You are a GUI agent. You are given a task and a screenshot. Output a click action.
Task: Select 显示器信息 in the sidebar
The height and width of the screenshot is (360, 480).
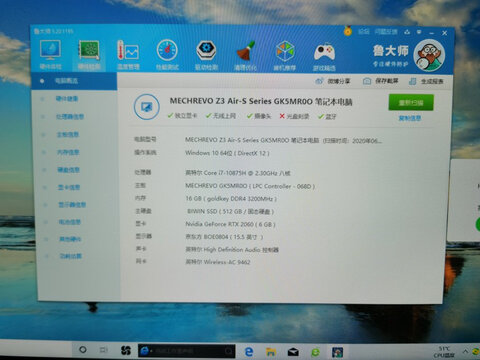click(72, 205)
